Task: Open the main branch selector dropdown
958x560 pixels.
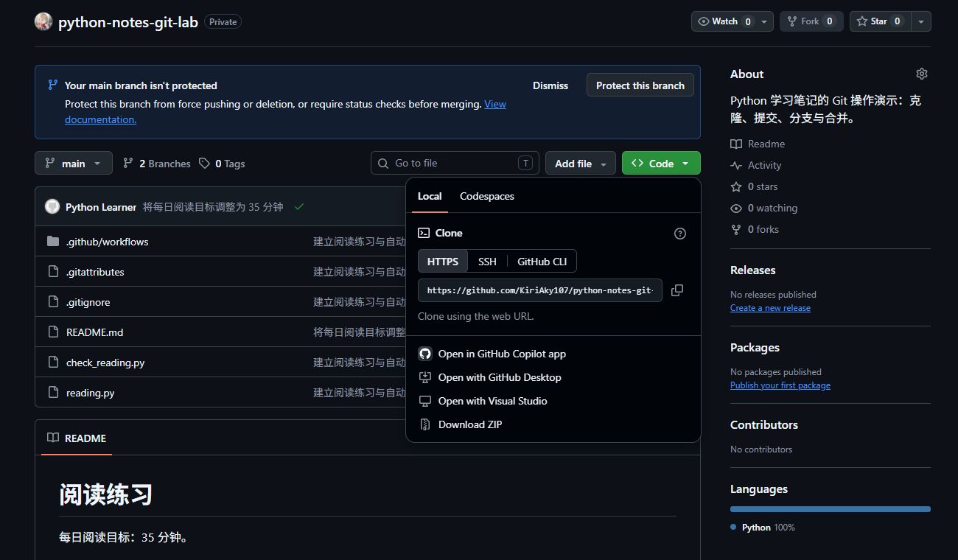Action: pos(74,164)
